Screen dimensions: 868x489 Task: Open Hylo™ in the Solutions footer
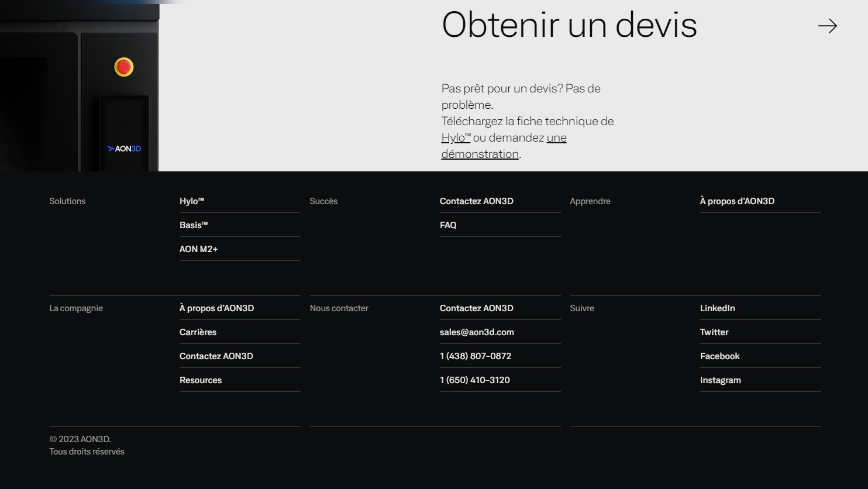point(192,201)
